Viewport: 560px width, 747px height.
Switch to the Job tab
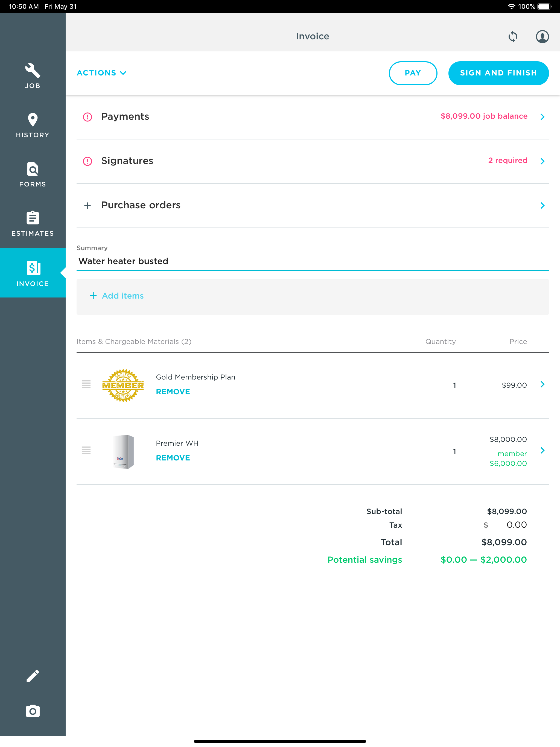(x=33, y=76)
